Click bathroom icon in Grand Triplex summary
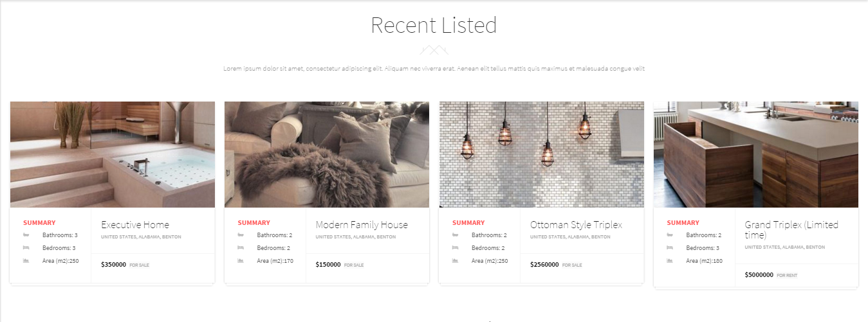Image resolution: width=868 pixels, height=322 pixels. 670,235
